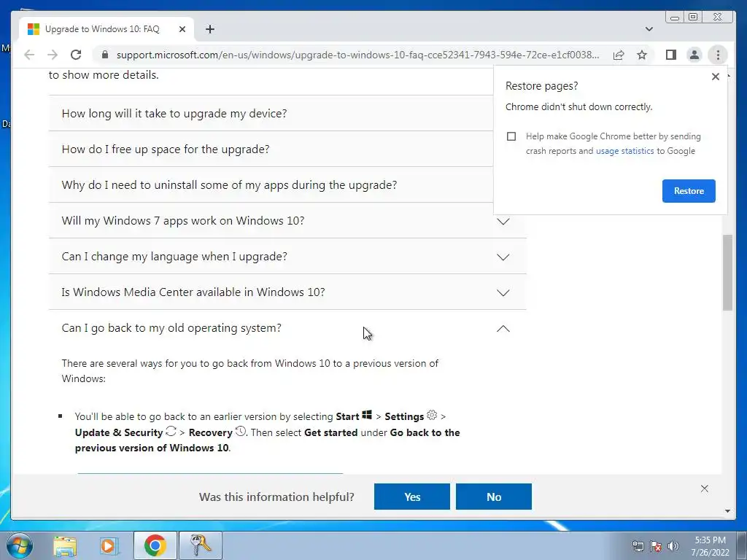747x560 pixels.
Task: Click the lock icon in the address bar
Action: (x=105, y=55)
